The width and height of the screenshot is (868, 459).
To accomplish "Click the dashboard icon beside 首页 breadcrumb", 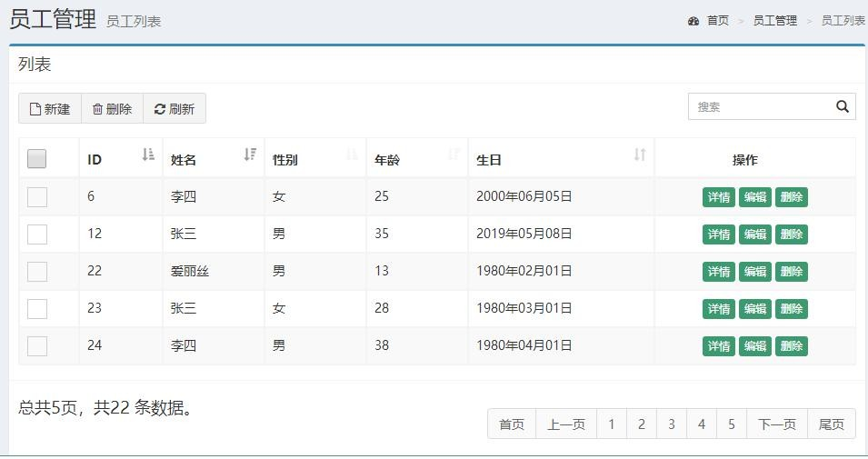I will click(693, 21).
